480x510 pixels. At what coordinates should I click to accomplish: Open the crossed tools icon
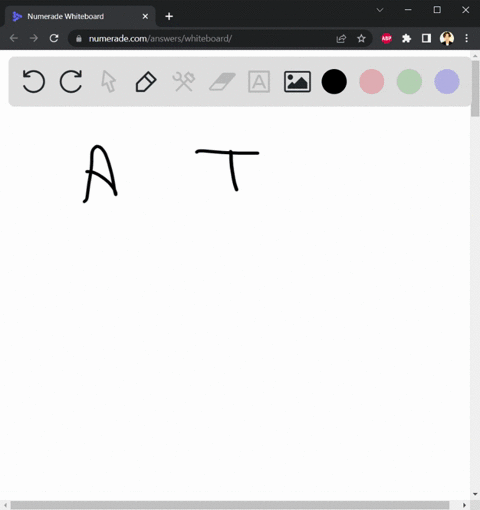[184, 81]
